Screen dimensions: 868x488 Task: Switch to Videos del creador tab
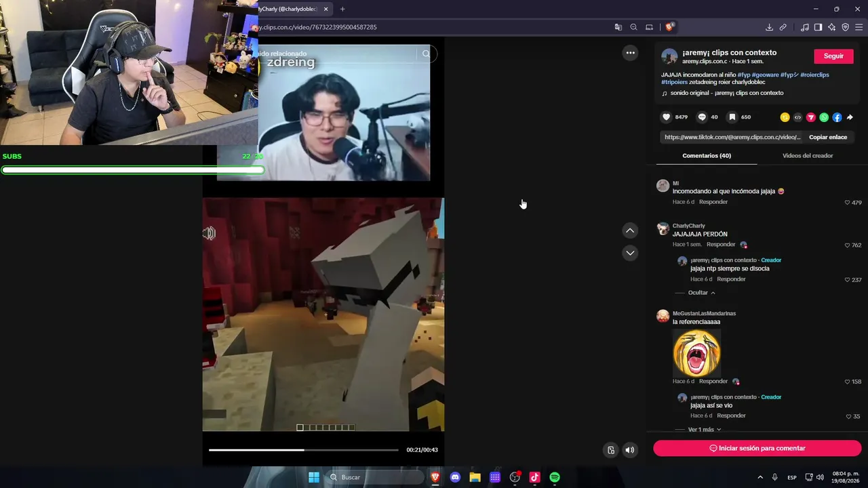(808, 156)
